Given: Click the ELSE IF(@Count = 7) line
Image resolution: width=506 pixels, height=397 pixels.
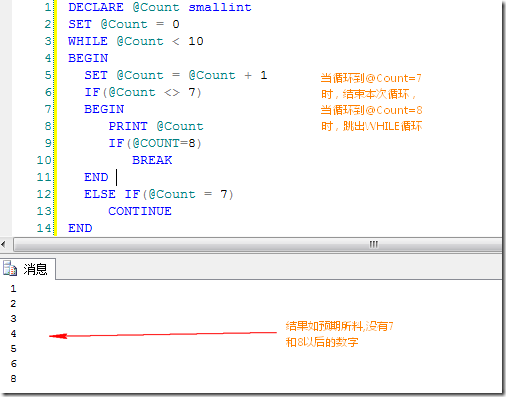Looking at the screenshot, I should click(x=159, y=194).
